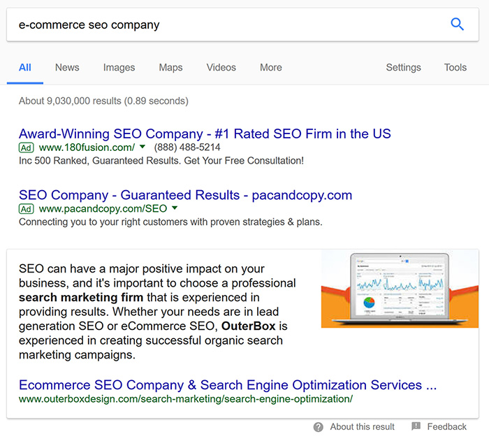Expand the dropdown arrow beside www.180fusion.com
The height and width of the screenshot is (448, 489).
(143, 146)
